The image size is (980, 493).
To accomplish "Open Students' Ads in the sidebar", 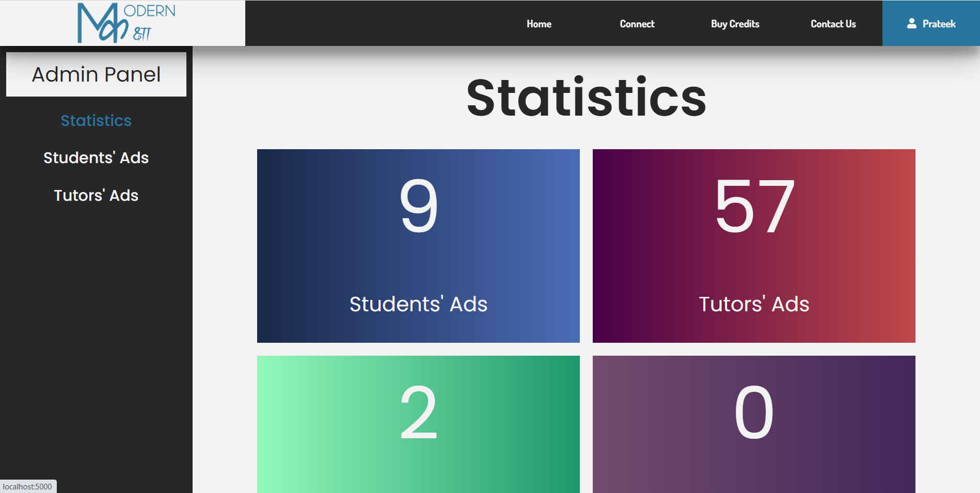I will click(96, 157).
